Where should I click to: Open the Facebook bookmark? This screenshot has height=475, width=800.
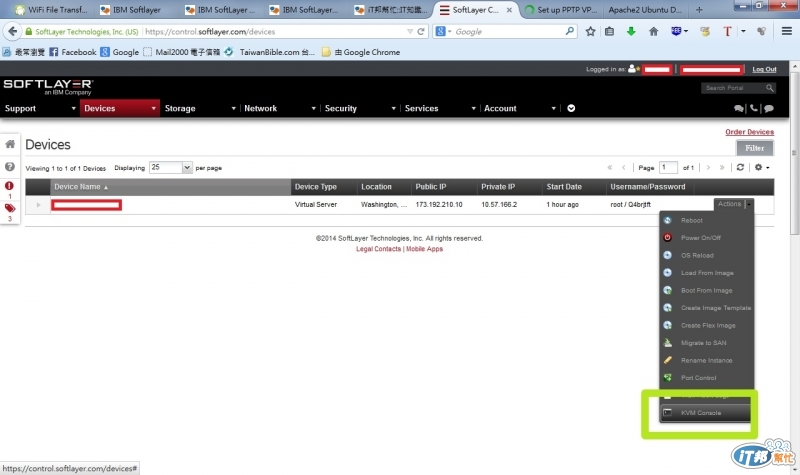coord(72,52)
